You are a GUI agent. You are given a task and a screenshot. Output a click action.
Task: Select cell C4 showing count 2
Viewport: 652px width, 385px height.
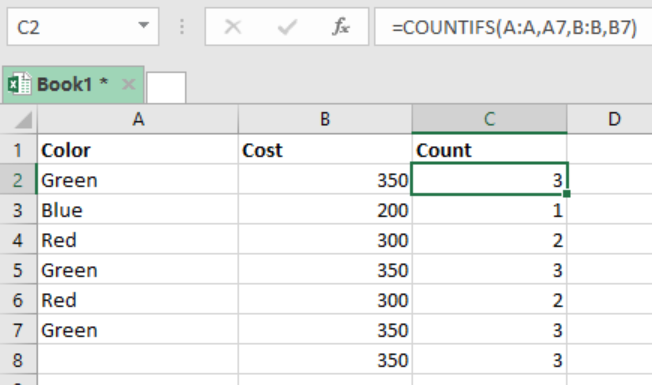point(489,239)
